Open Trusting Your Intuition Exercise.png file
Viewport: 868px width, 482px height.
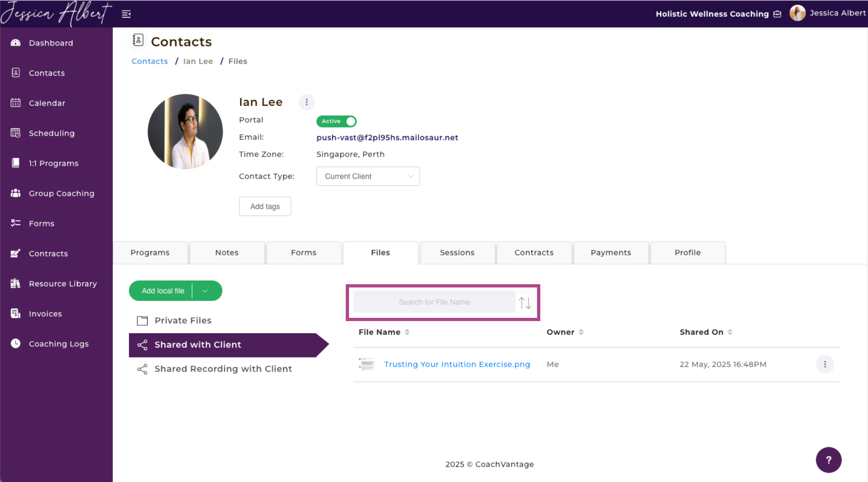pos(457,364)
